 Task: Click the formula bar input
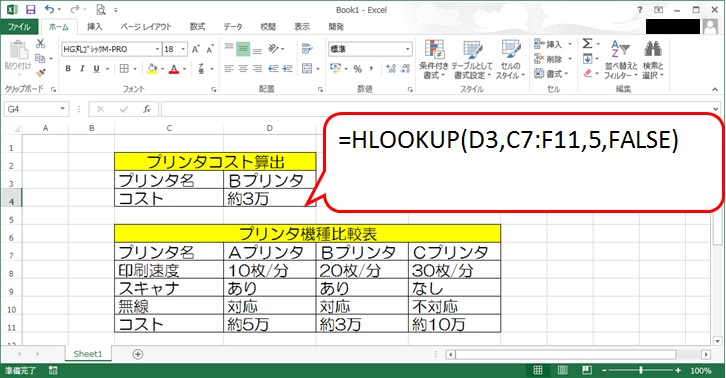point(435,109)
